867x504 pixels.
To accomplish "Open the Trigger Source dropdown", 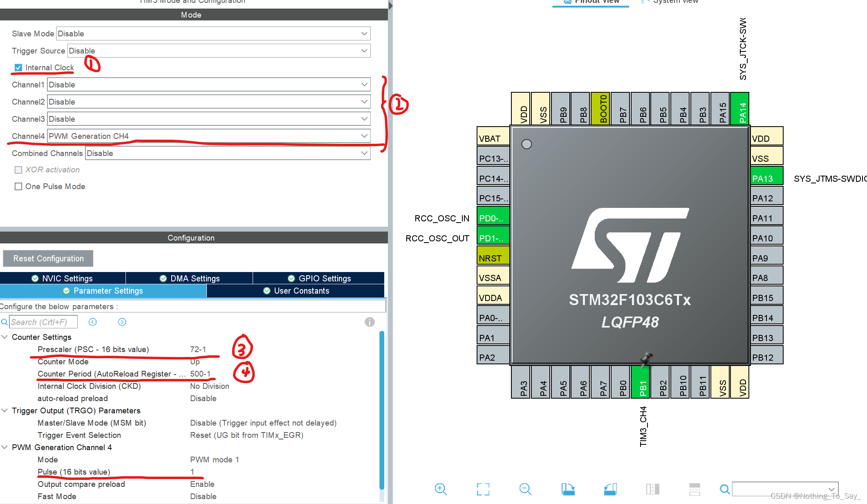I will [219, 51].
